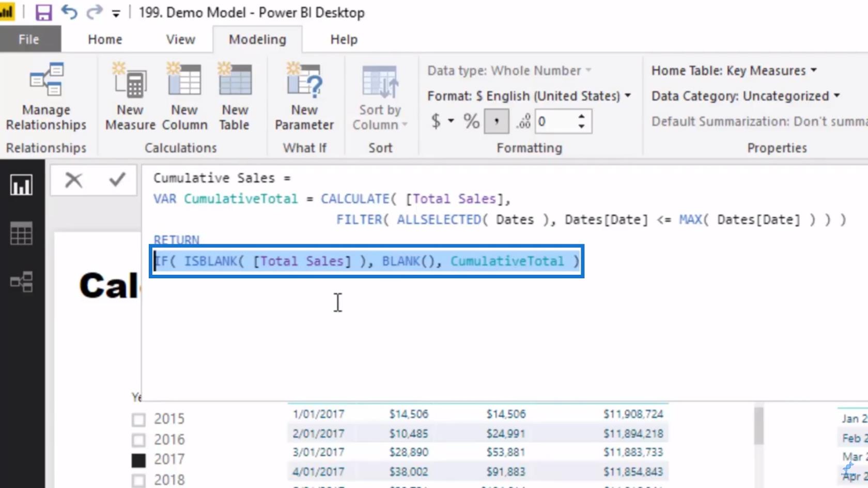Click the $11,883,733 table value
This screenshot has height=488, width=868.
633,452
